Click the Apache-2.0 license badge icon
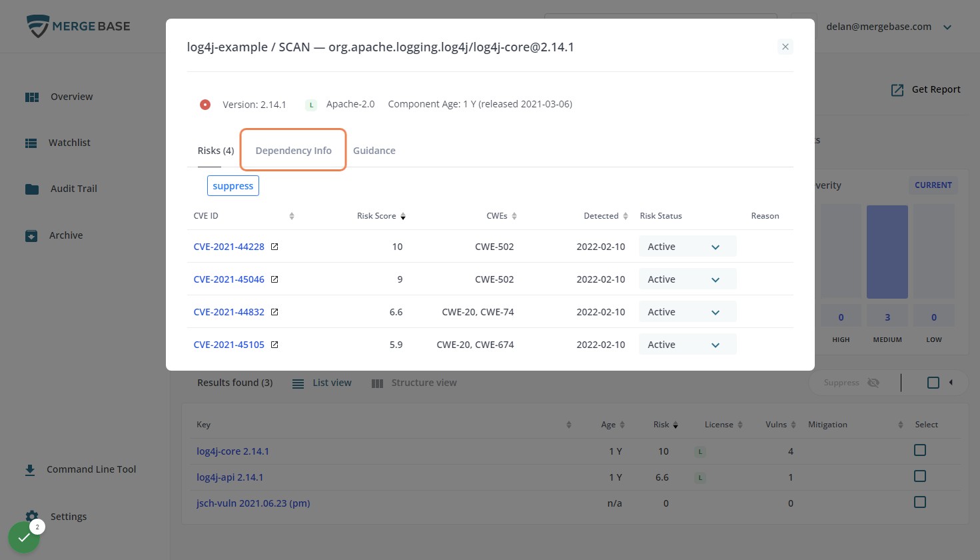 (311, 105)
